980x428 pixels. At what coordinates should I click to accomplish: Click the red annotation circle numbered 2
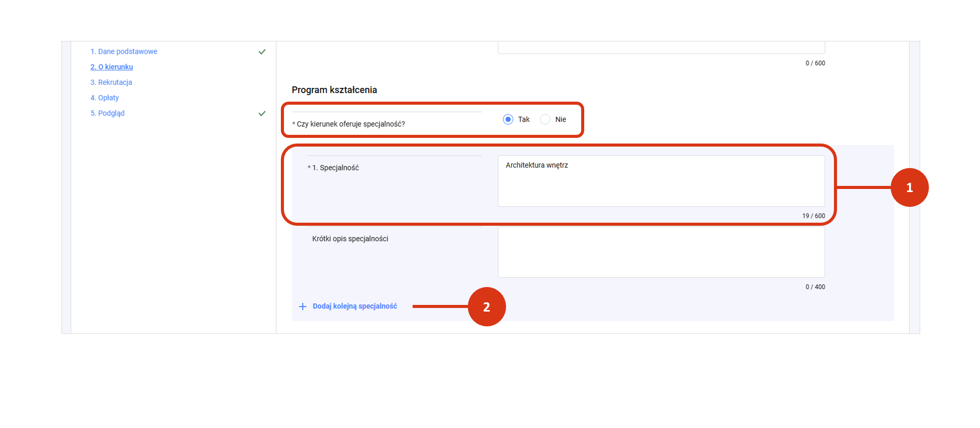[x=486, y=306]
